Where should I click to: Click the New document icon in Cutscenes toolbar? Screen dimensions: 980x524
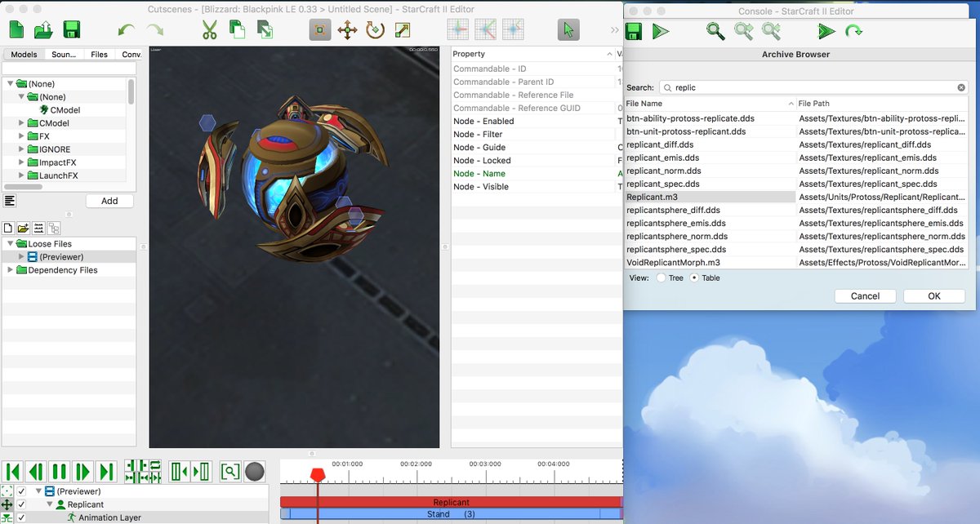tap(16, 30)
